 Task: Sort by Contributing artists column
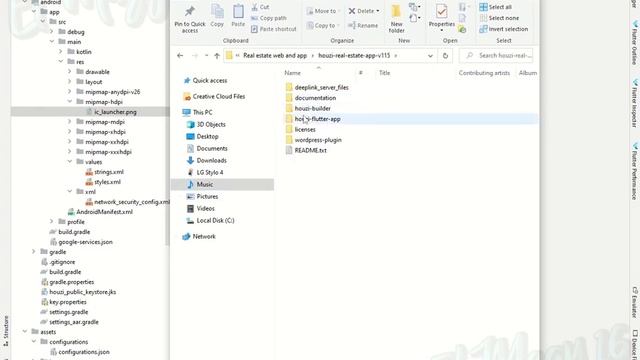click(x=484, y=73)
